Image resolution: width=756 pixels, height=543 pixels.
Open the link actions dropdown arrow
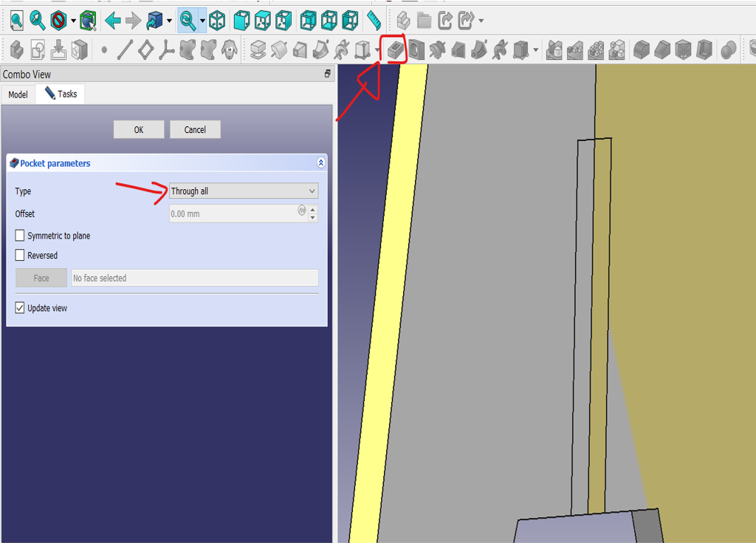[481, 21]
